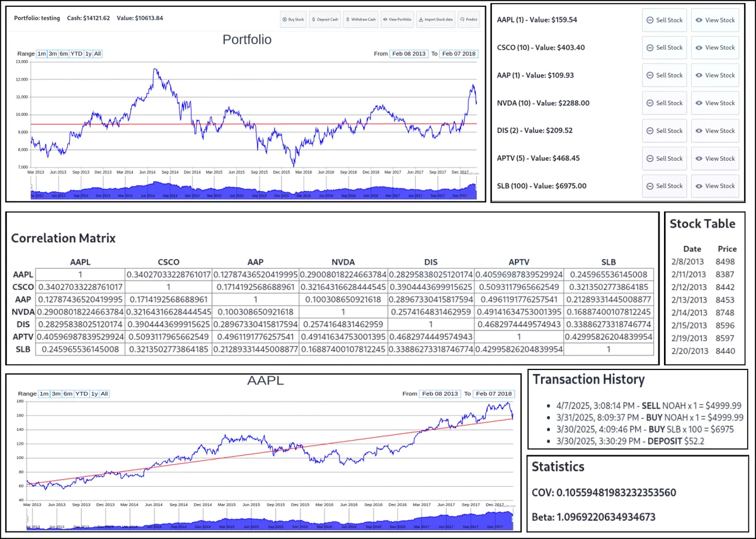
Task: Click Withdraw Cash in the portfolio toolbar
Action: 361,20
